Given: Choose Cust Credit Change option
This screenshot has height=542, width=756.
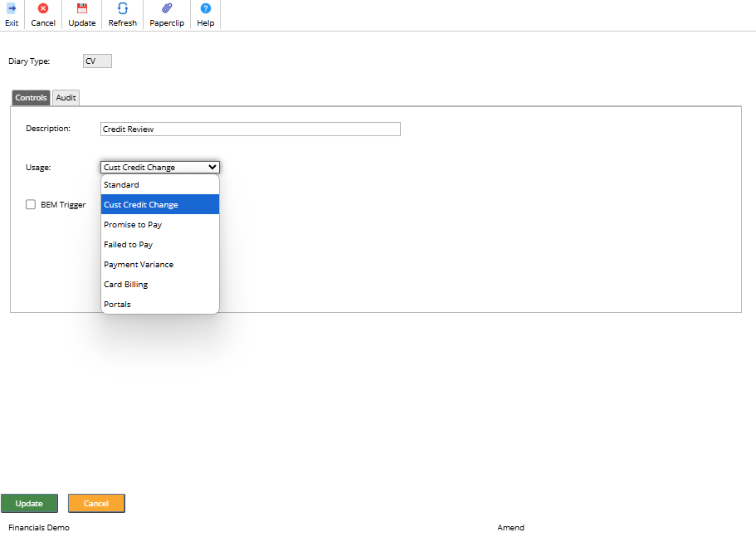Looking at the screenshot, I should click(160, 204).
